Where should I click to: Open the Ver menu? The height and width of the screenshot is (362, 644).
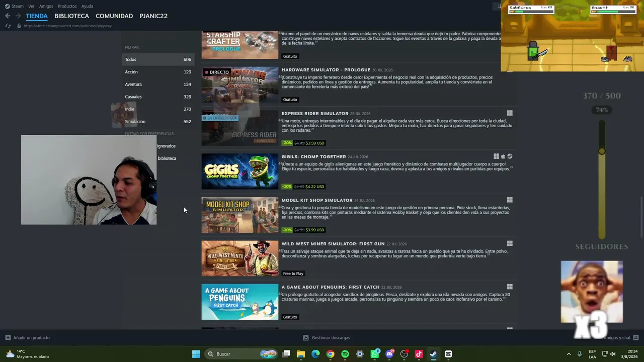point(31,6)
